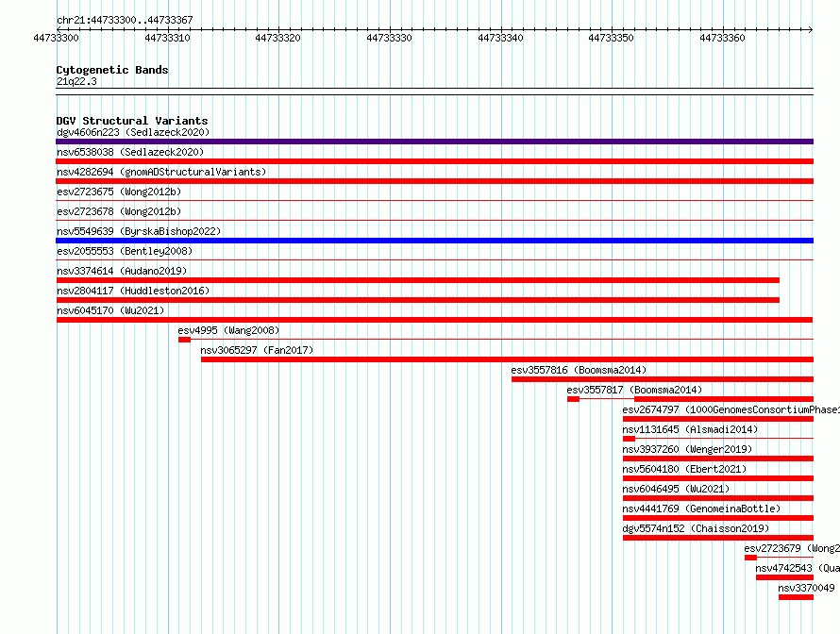Click the purple bar of dgv4606n223
Viewport: 840px width, 634px height.
(x=434, y=142)
